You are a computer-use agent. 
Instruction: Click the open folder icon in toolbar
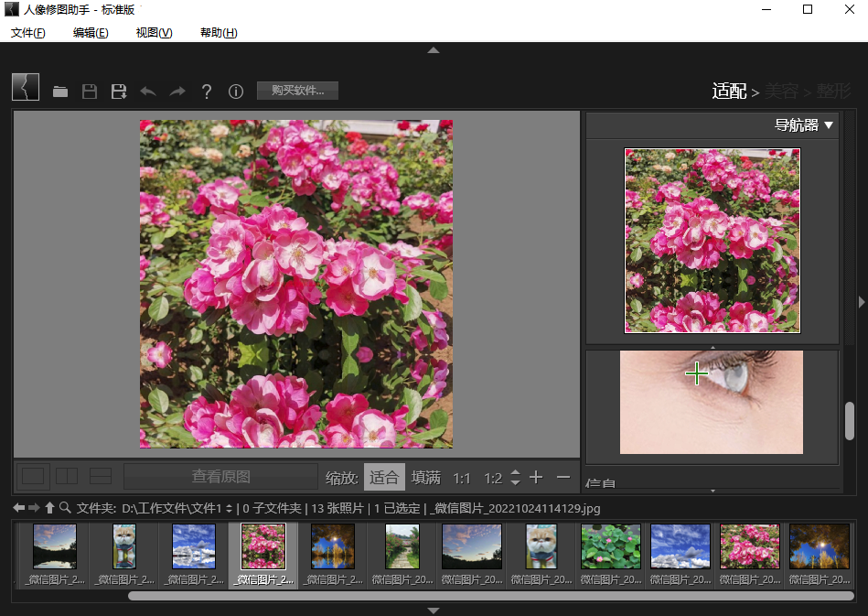[x=60, y=92]
